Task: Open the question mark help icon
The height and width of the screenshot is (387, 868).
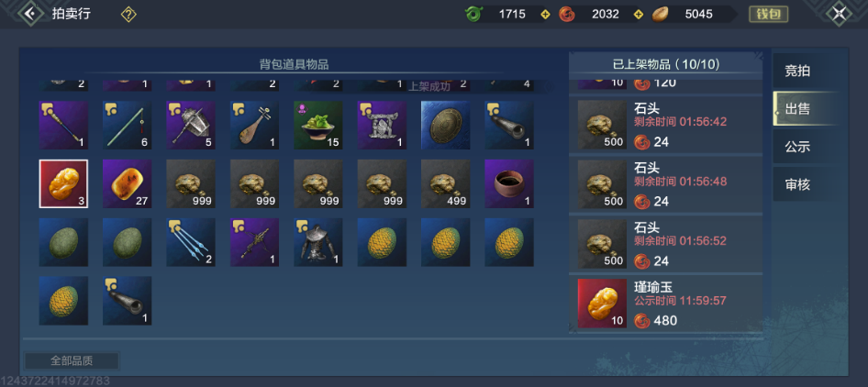Action: tap(128, 15)
